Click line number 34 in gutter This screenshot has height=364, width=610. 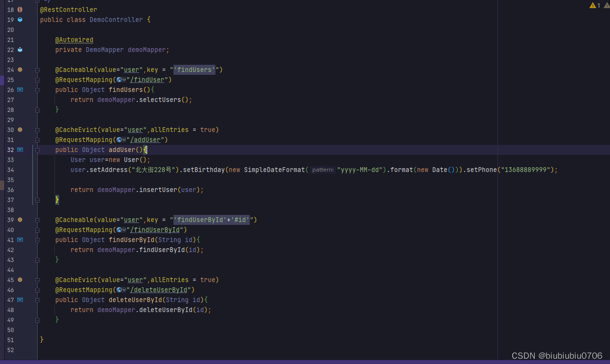(10, 170)
